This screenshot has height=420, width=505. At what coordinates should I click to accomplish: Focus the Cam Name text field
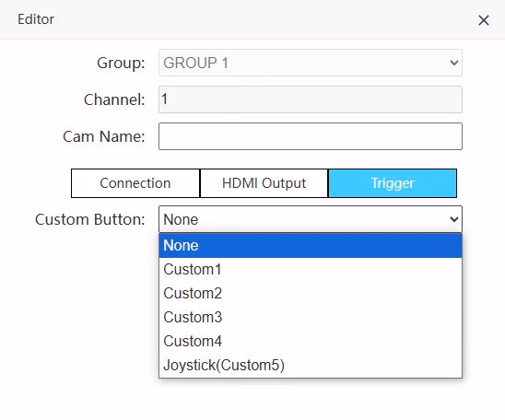(311, 136)
